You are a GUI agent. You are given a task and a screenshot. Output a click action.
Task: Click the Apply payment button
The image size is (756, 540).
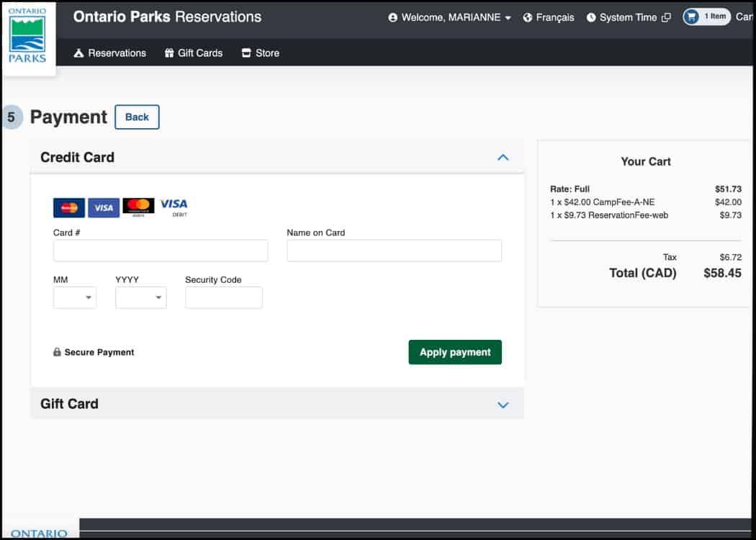click(455, 353)
